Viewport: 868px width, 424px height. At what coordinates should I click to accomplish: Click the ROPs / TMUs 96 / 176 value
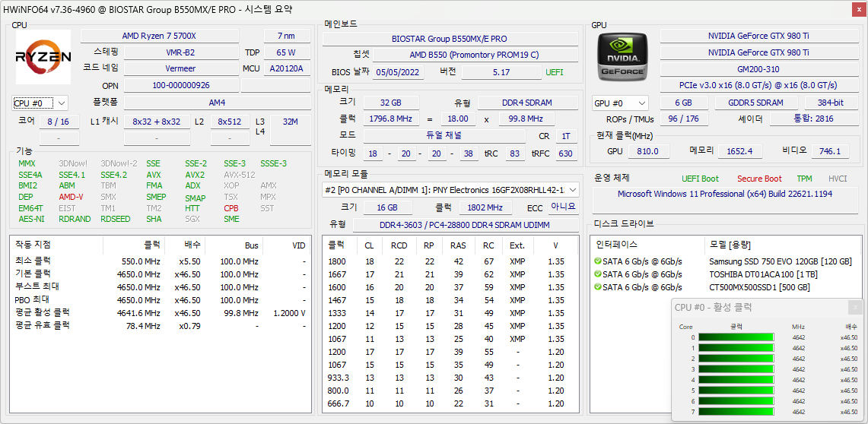684,119
